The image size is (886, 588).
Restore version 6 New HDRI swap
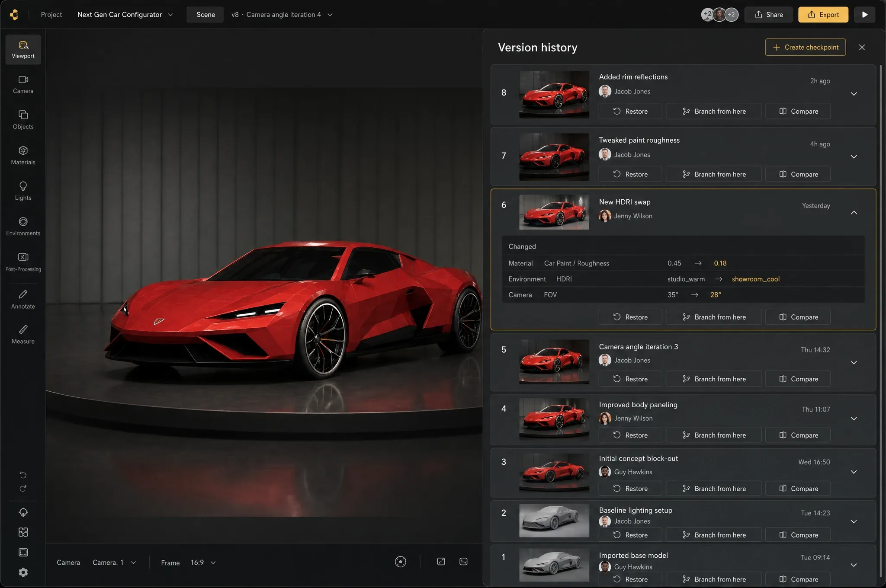[630, 317]
